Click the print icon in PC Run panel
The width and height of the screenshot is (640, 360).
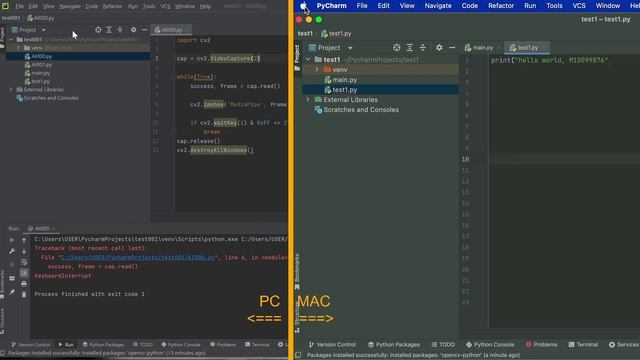point(24,284)
